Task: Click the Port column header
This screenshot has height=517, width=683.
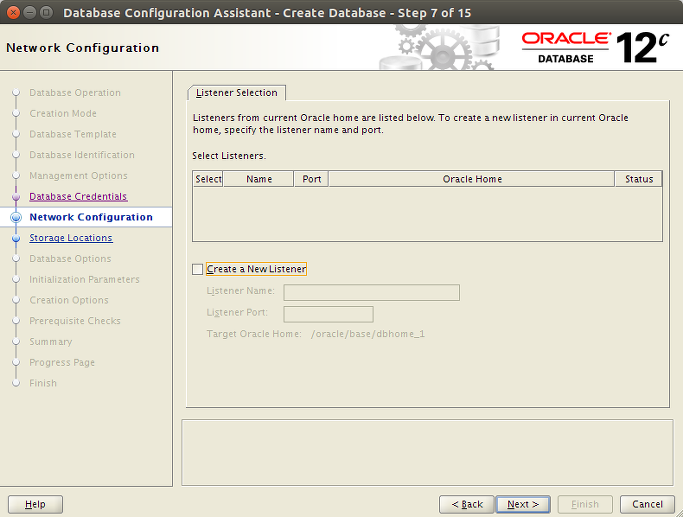Action: pos(311,179)
